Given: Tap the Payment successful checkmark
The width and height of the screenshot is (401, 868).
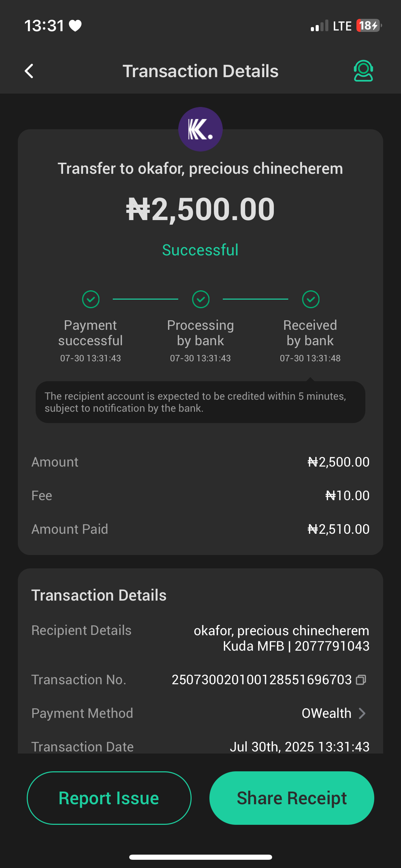Looking at the screenshot, I should tap(91, 299).
